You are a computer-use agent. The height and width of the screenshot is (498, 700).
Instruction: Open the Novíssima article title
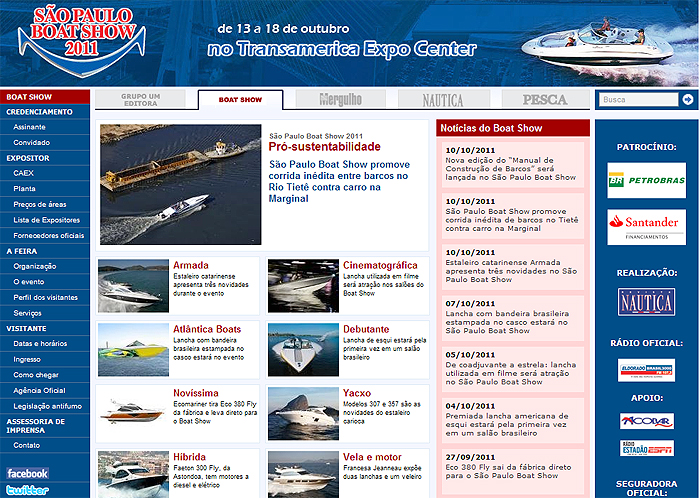[196, 393]
